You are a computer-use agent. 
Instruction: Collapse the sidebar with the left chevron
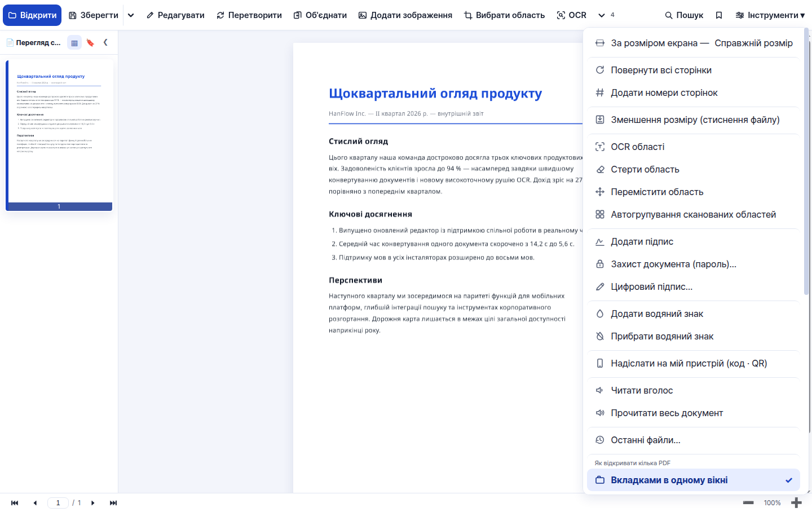coord(105,42)
